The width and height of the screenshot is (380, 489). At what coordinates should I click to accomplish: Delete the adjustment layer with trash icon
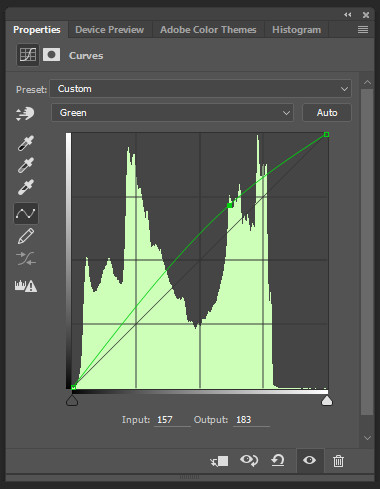[338, 461]
